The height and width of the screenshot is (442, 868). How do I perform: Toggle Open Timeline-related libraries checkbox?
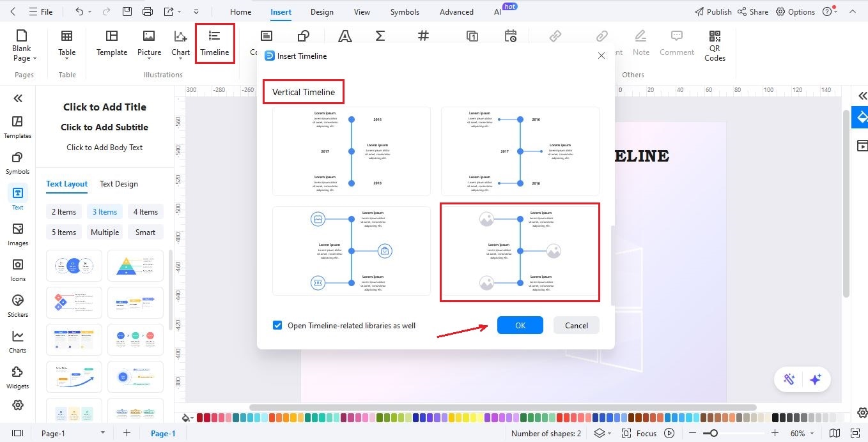click(x=277, y=325)
